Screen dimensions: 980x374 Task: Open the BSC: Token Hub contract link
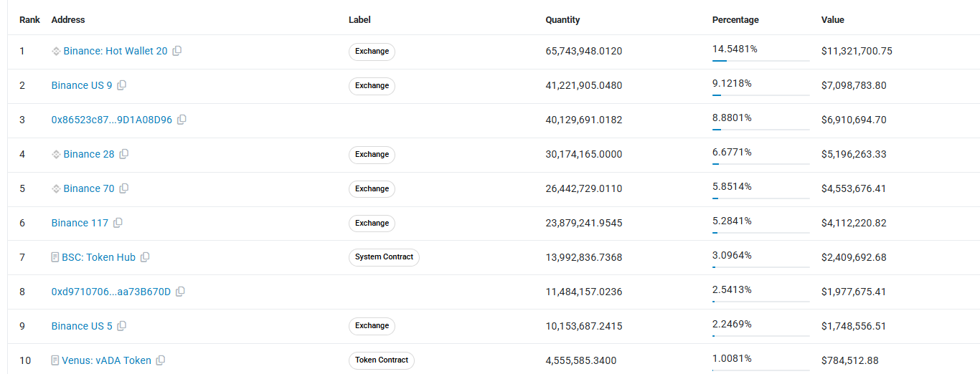98,257
